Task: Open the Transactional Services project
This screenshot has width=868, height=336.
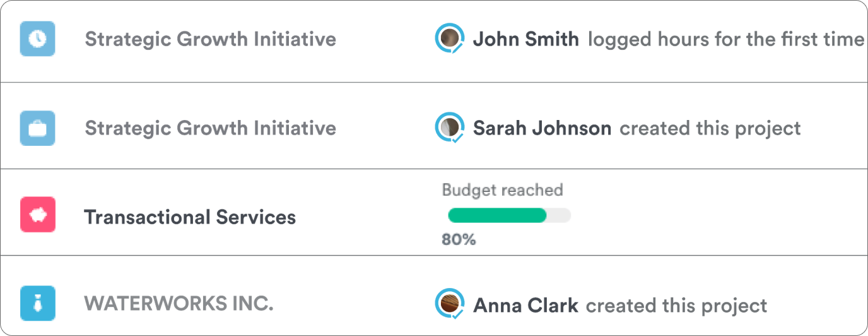Action: (x=189, y=217)
